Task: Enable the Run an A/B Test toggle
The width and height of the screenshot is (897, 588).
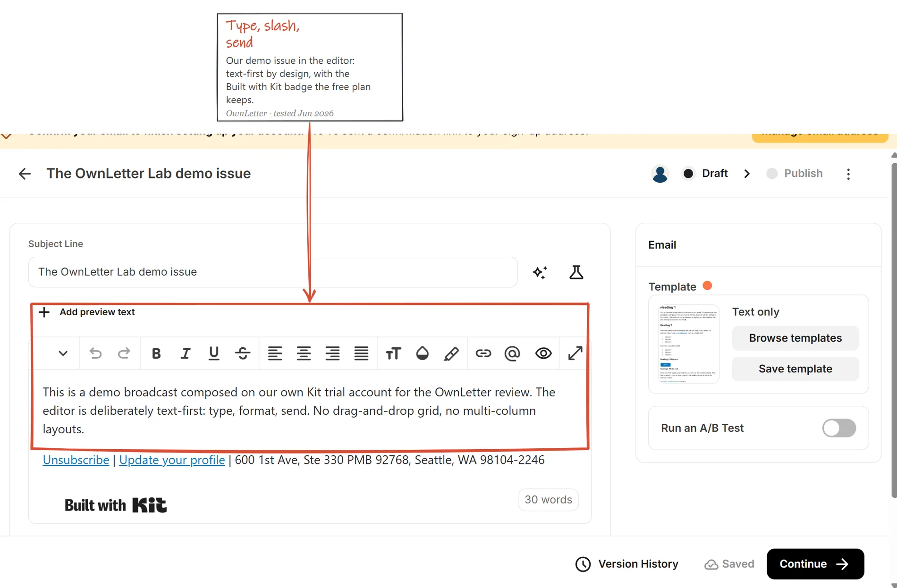Action: click(x=839, y=428)
